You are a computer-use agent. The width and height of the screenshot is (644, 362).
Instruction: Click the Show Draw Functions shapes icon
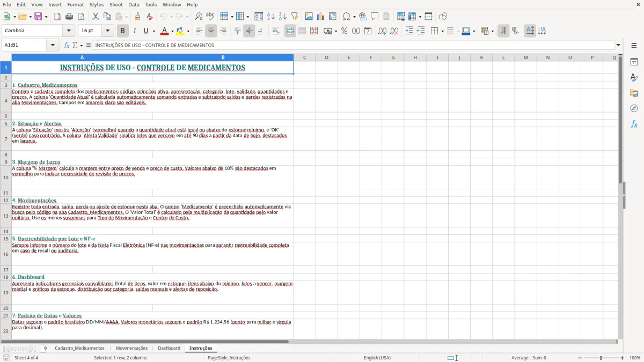point(443,17)
